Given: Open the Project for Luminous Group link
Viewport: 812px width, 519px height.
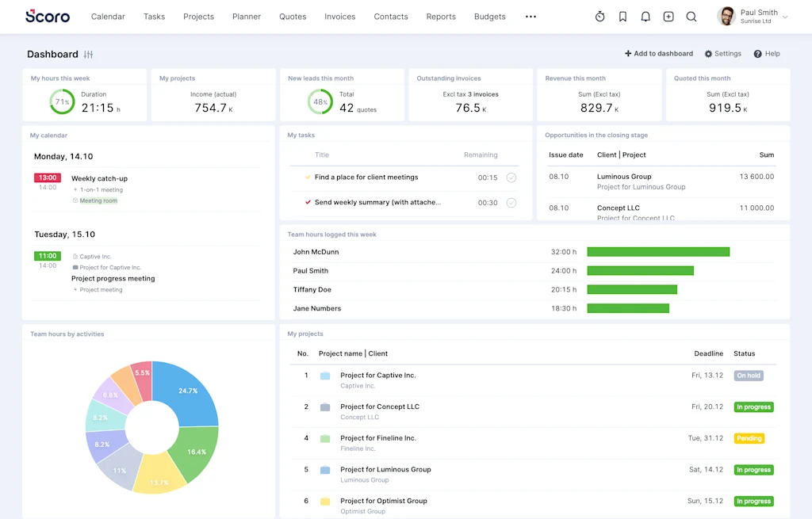Looking at the screenshot, I should coord(385,469).
